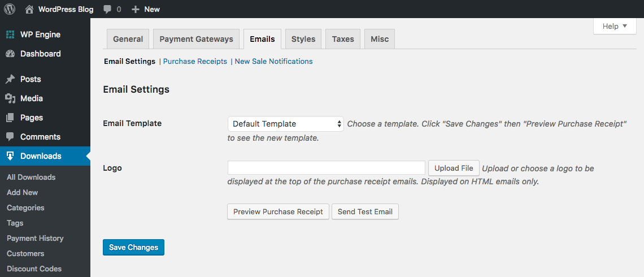The image size is (644, 277).
Task: Go to the Misc tab
Action: 380,39
